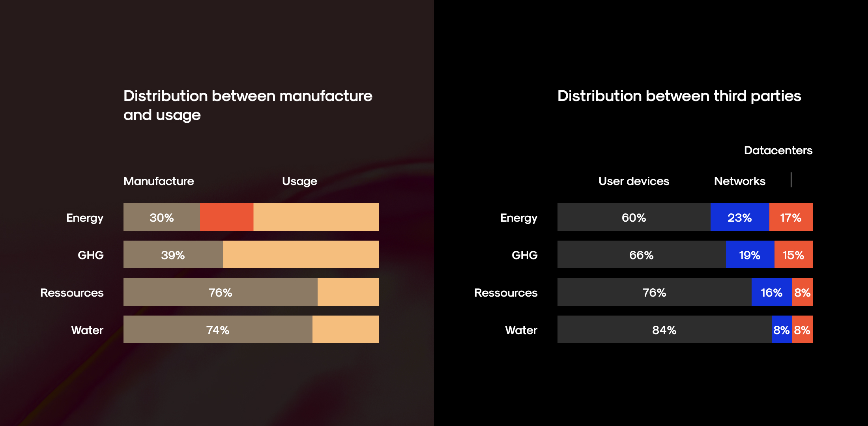Select the blue 8% Water networks segment
Viewport: 868px width, 426px height.
[782, 329]
